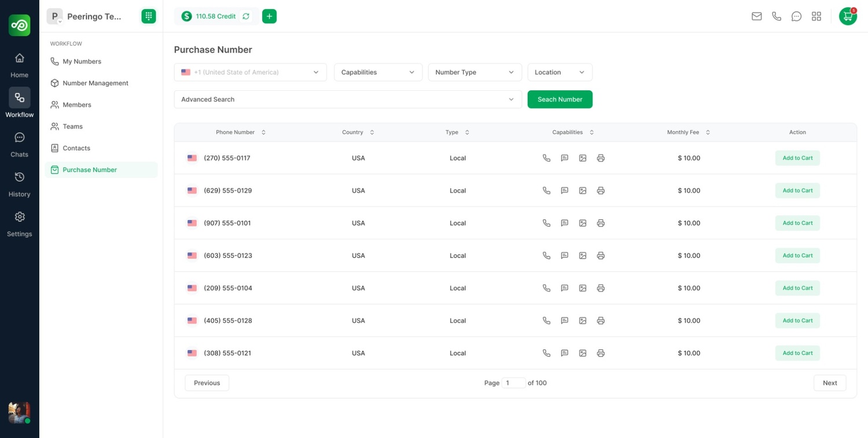Image resolution: width=868 pixels, height=438 pixels.
Task: Refresh the credit balance
Action: pyautogui.click(x=246, y=16)
